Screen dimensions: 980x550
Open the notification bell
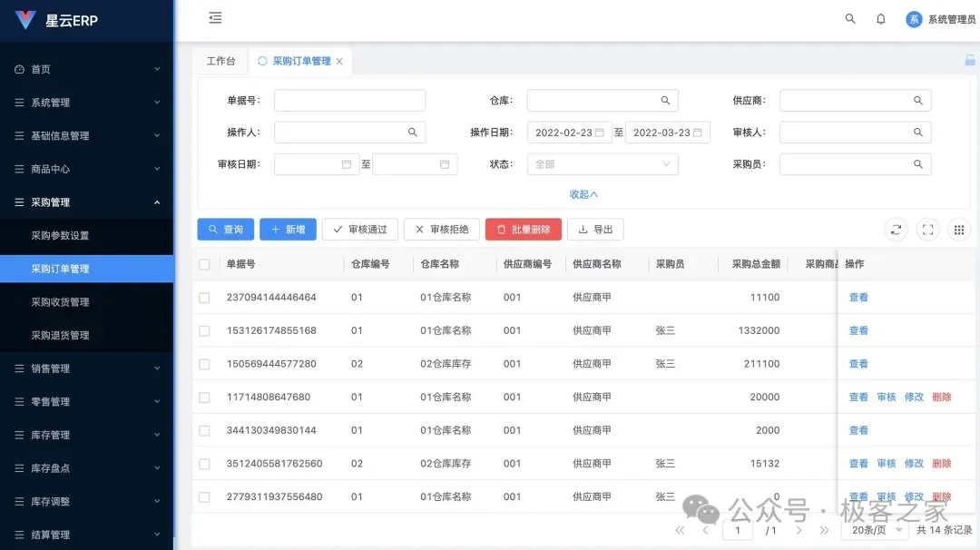point(881,18)
